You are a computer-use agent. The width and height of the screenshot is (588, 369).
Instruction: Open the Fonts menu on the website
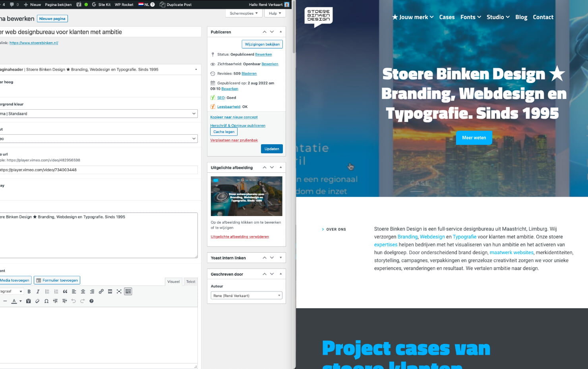pos(471,17)
